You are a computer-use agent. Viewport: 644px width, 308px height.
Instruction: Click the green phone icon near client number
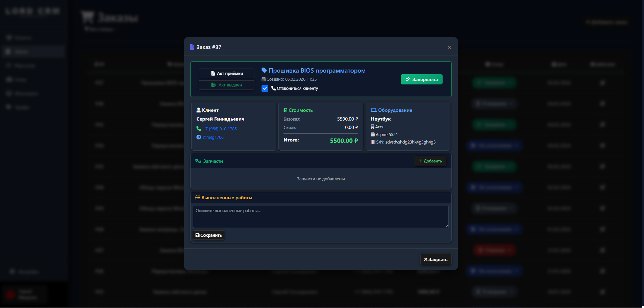(199, 129)
